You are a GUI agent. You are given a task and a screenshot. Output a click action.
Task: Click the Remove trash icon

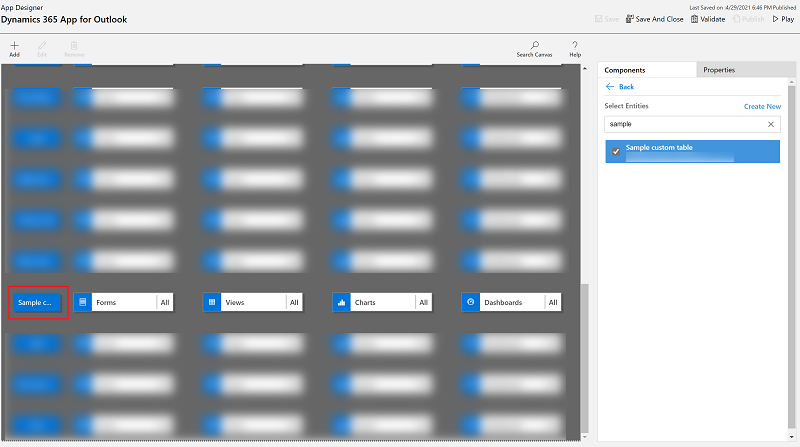pyautogui.click(x=74, y=45)
